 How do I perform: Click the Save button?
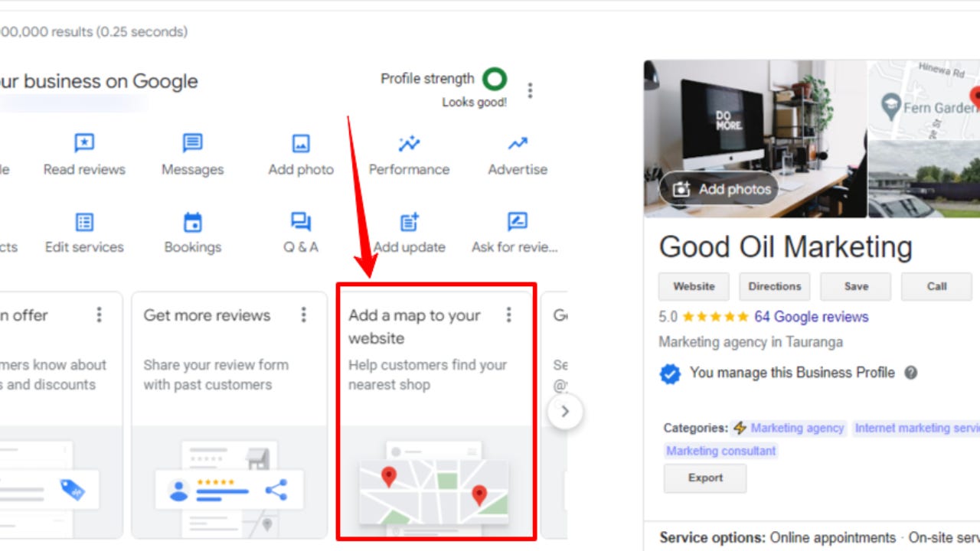click(x=856, y=286)
